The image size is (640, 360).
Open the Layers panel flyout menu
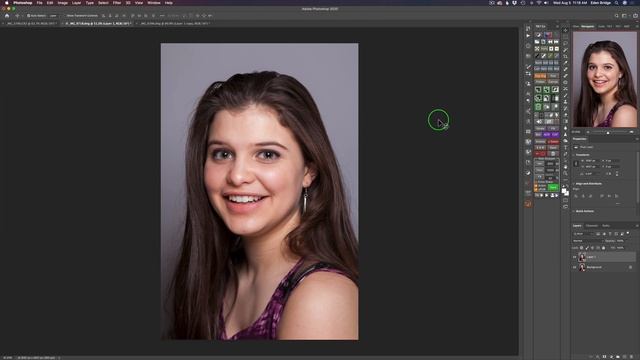click(x=637, y=226)
